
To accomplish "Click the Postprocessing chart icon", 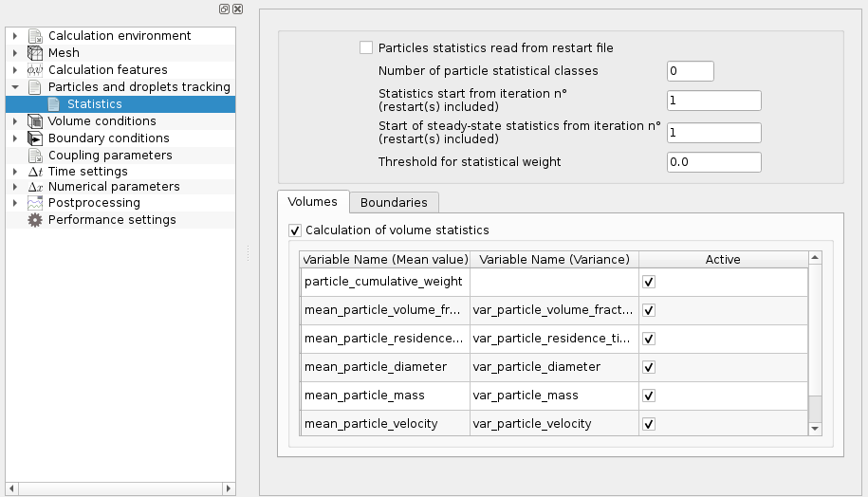I will 36,203.
